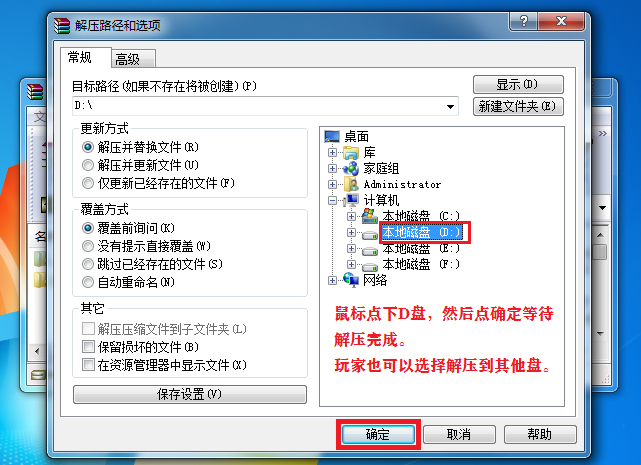Click the 家庭组 homegroup icon
641x465 pixels.
point(351,168)
